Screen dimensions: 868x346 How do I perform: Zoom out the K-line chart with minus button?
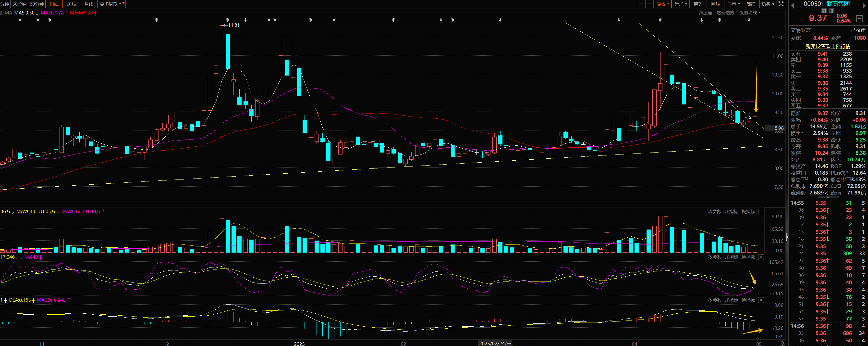point(649,4)
